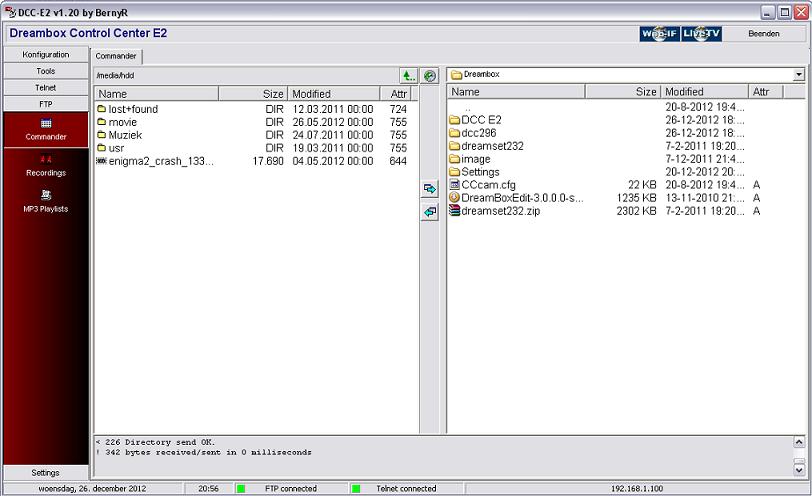This screenshot has height=496, width=812.
Task: Switch to the Commander tab
Action: [116, 56]
